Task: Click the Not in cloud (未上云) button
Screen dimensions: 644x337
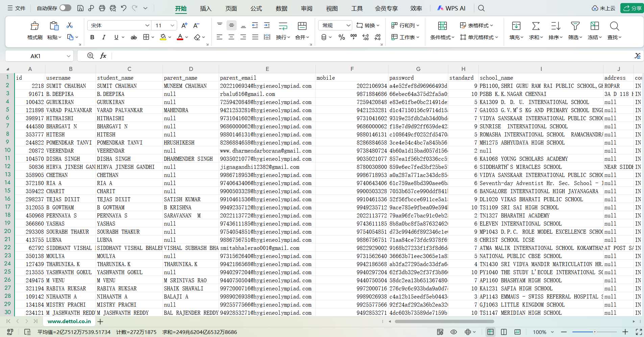Action: [x=603, y=8]
